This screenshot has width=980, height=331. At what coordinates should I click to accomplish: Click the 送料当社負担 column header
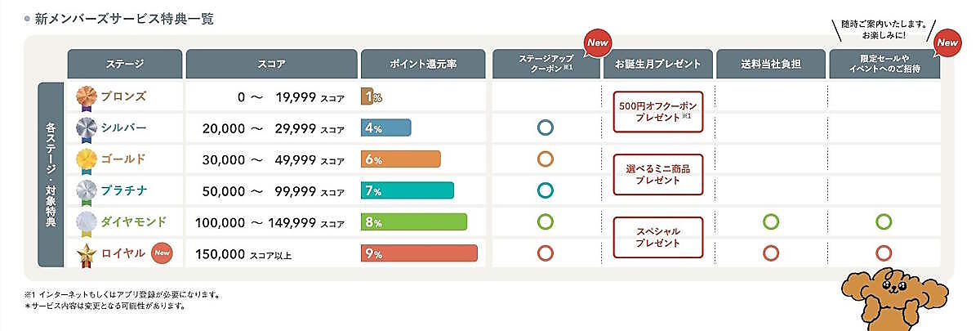point(770,64)
